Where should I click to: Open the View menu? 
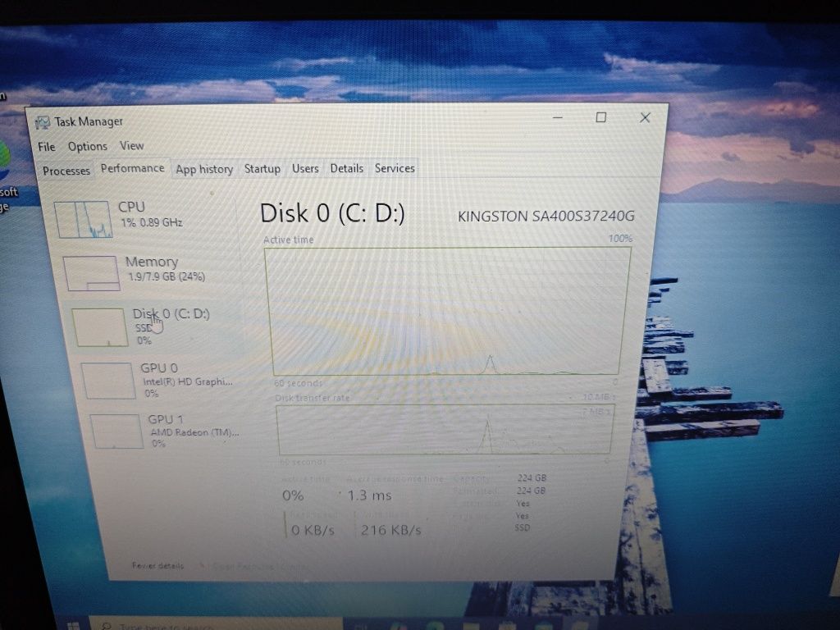pyautogui.click(x=132, y=146)
